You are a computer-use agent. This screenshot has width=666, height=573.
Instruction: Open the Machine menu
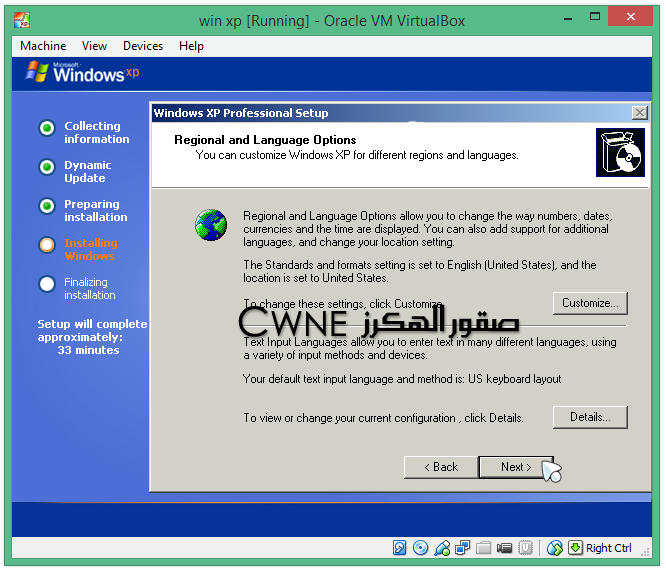pos(43,46)
